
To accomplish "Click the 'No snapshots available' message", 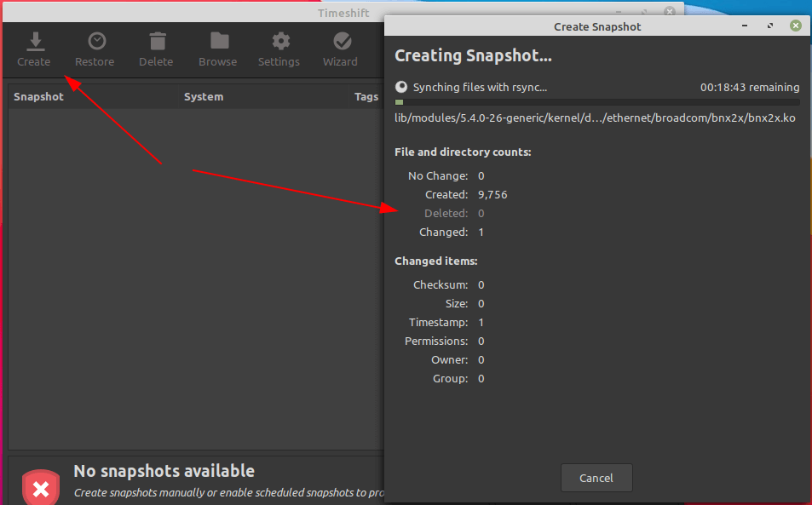I will 164,471.
